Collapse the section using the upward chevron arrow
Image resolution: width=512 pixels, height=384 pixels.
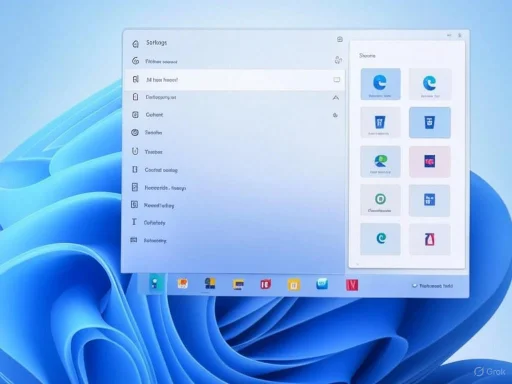[x=336, y=98]
